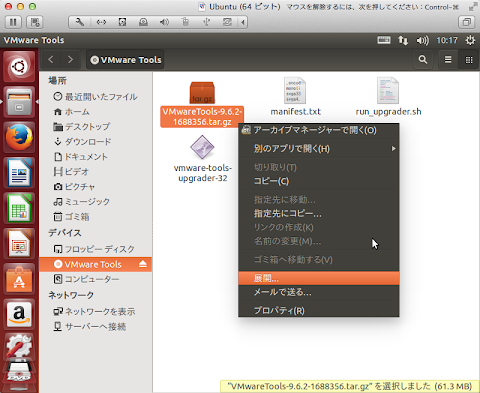Image resolution: width=480 pixels, height=393 pixels.
Task: Open Music folder in sidebar
Action: click(95, 202)
